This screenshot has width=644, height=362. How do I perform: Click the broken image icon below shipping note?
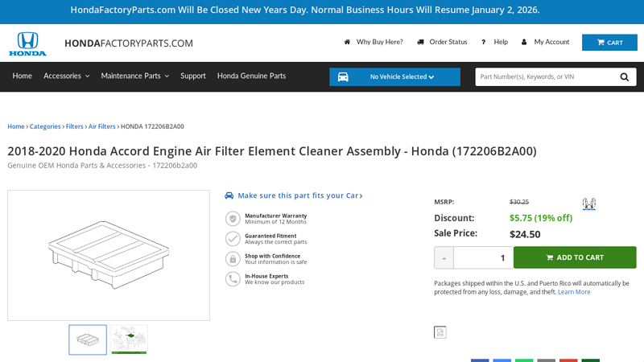pyautogui.click(x=440, y=332)
